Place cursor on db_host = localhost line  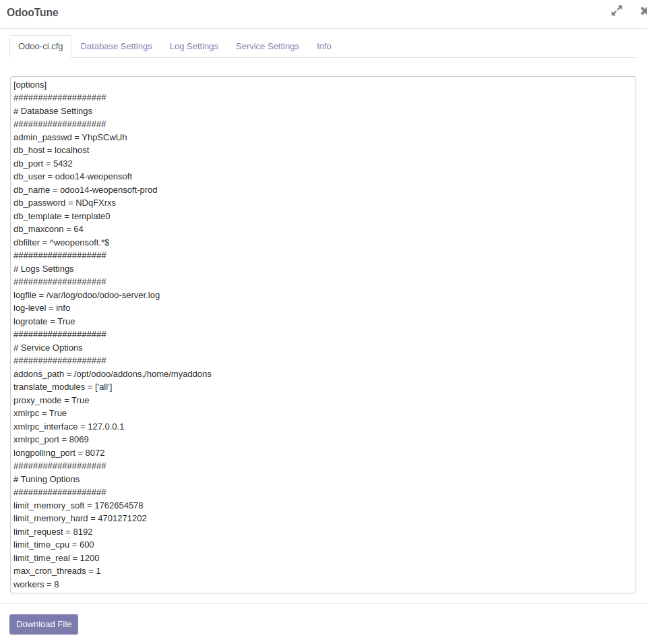pyautogui.click(x=51, y=150)
